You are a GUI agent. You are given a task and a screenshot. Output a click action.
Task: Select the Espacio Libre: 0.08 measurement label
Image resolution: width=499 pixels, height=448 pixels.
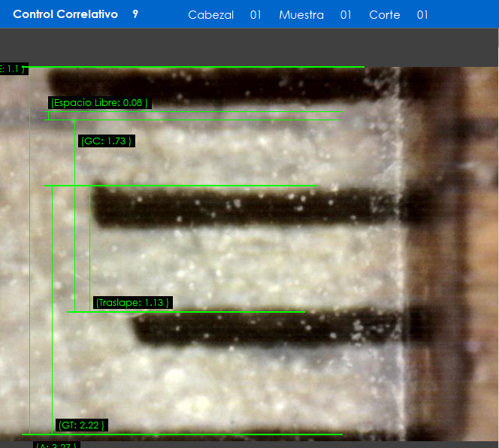pos(99,102)
